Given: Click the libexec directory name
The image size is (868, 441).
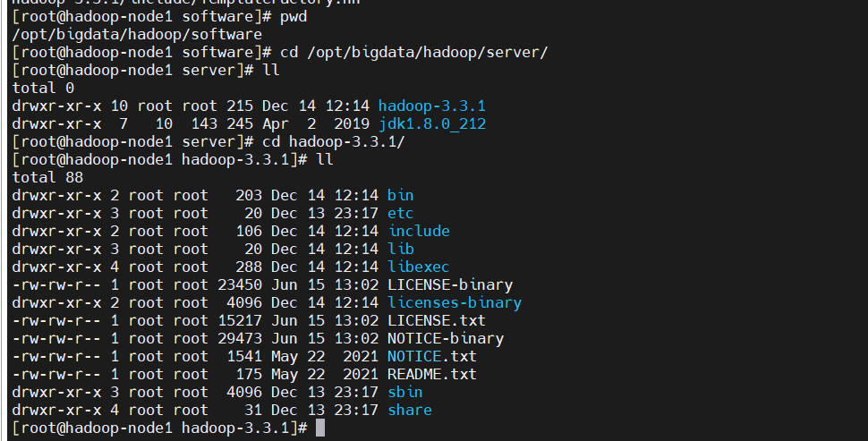Looking at the screenshot, I should point(419,267).
